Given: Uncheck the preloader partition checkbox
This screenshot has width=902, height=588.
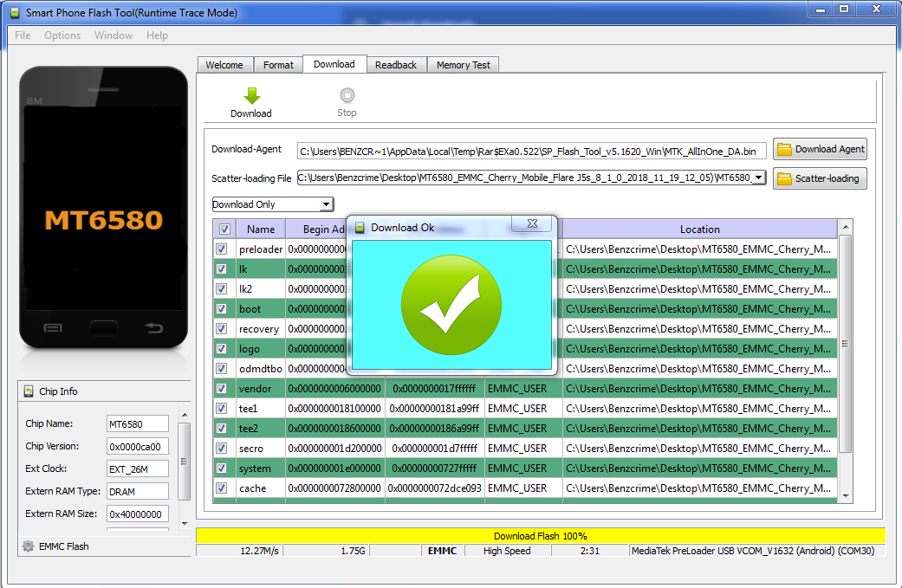Looking at the screenshot, I should (222, 249).
